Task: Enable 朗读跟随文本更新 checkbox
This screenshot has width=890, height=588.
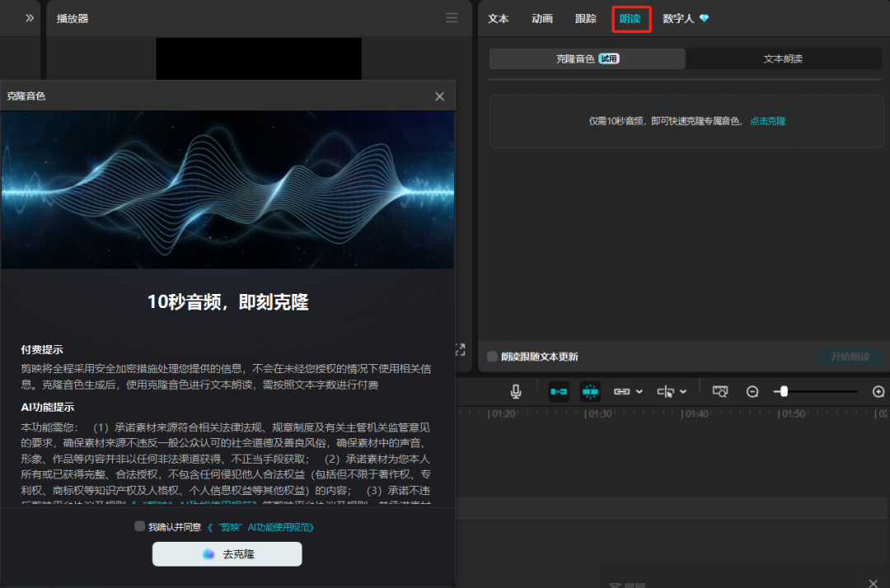Action: pyautogui.click(x=493, y=357)
